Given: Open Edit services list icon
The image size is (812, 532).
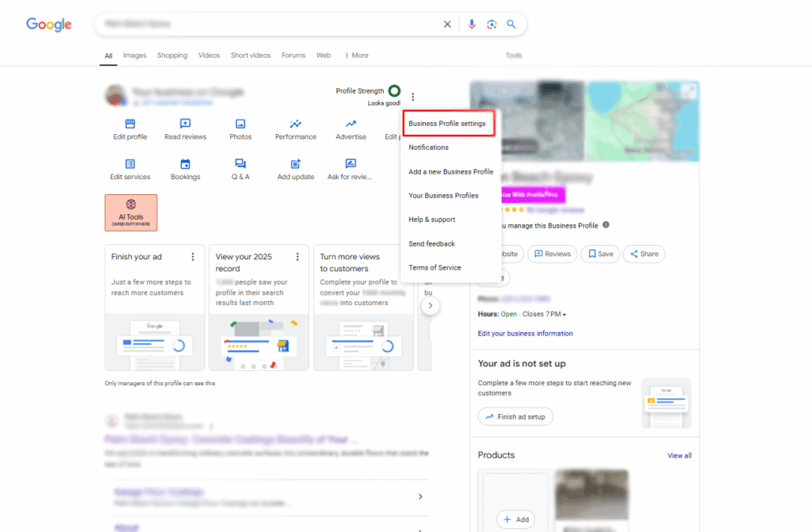Looking at the screenshot, I should point(130,164).
